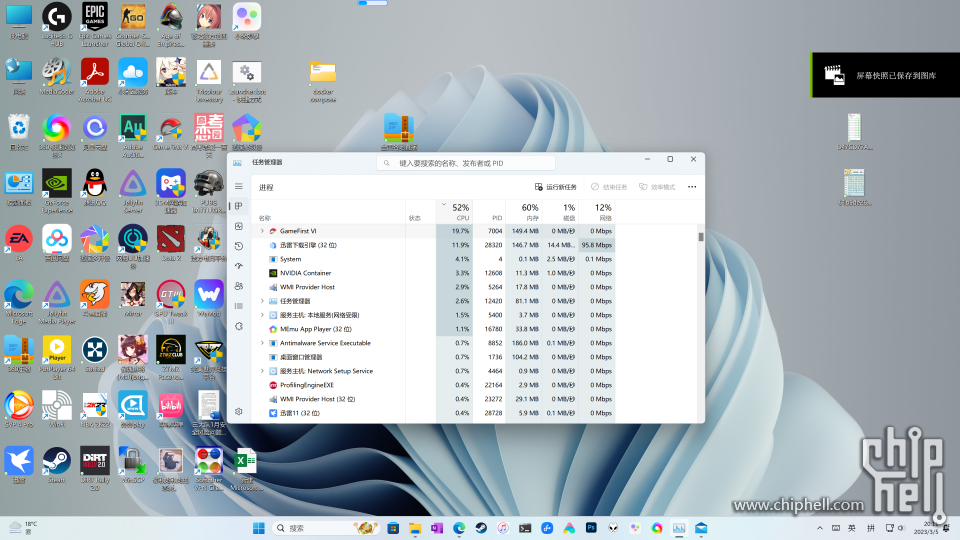The image size is (960, 540).
Task: Select GeForce Experience desktop icon
Action: [57, 191]
